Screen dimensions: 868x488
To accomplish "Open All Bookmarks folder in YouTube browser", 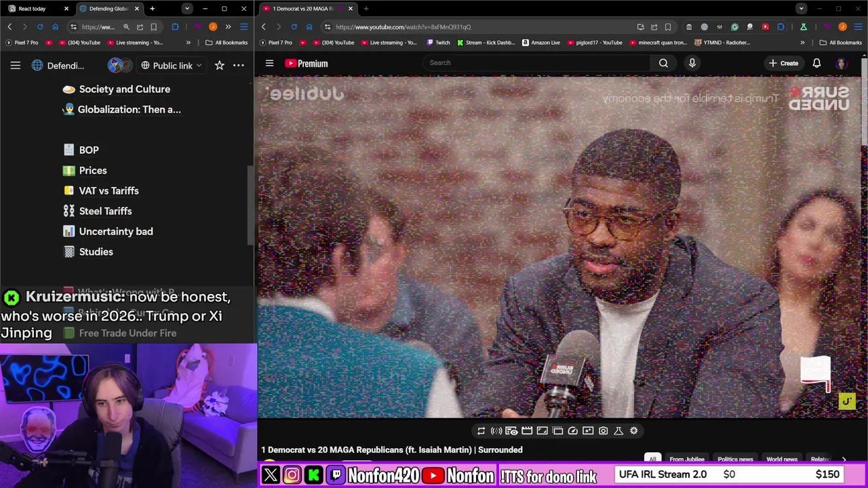I will 841,43.
